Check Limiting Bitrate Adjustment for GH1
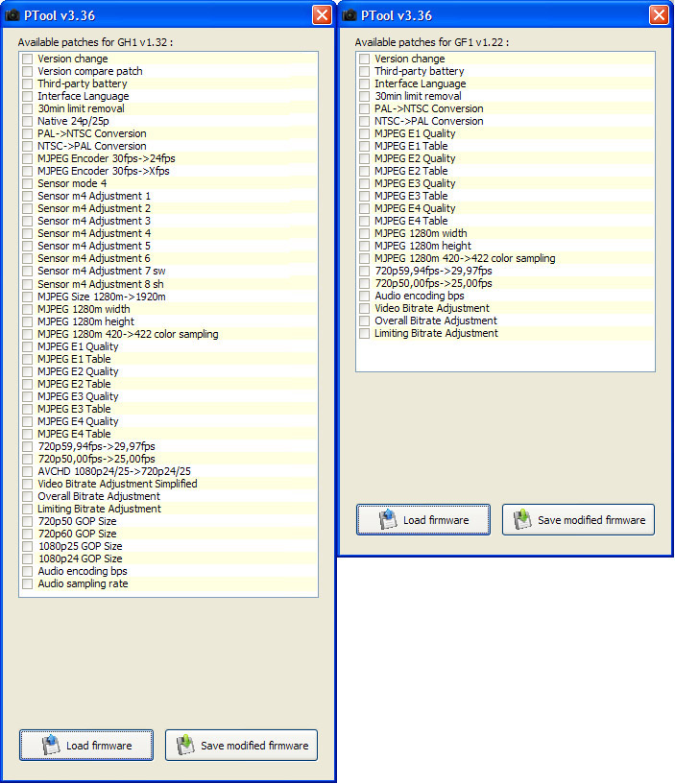The width and height of the screenshot is (675, 784). point(28,510)
